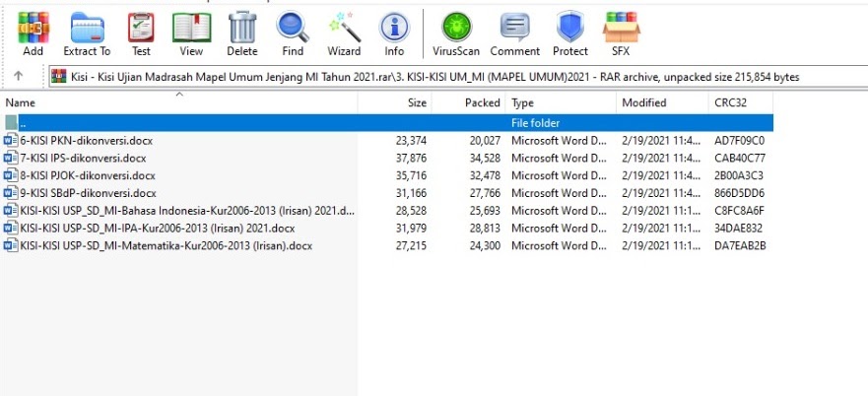Click packed value 25,693
The width and height of the screenshot is (868, 396).
pos(485,211)
